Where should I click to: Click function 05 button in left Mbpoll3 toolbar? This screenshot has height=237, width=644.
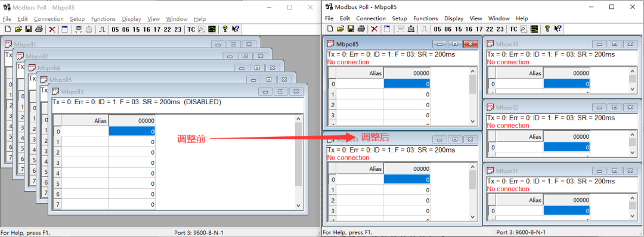tap(115, 29)
